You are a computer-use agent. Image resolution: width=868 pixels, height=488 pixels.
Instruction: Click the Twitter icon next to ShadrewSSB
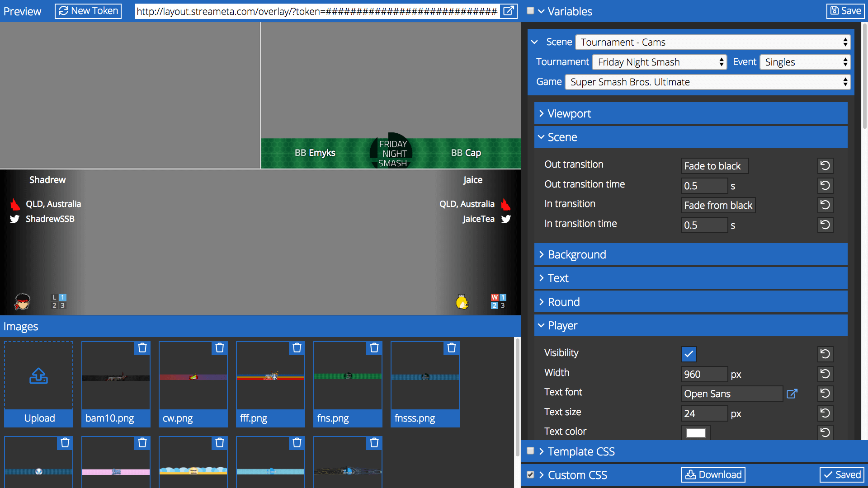[14, 219]
